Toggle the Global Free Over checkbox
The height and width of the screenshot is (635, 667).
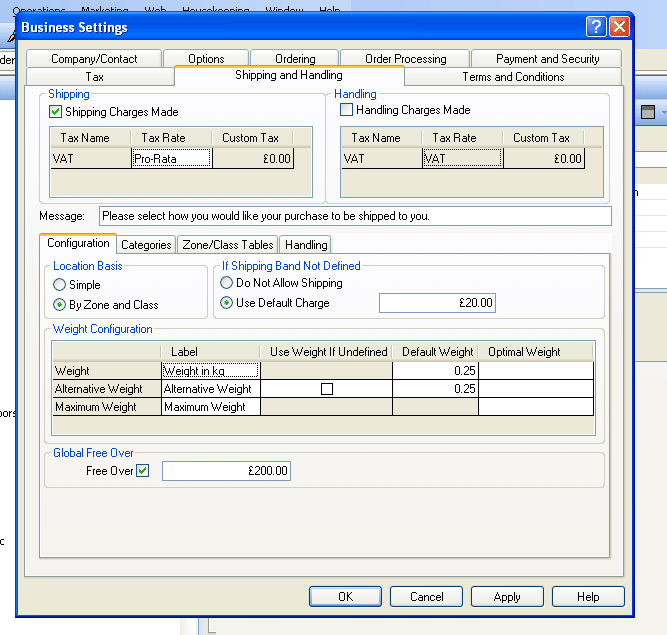142,471
